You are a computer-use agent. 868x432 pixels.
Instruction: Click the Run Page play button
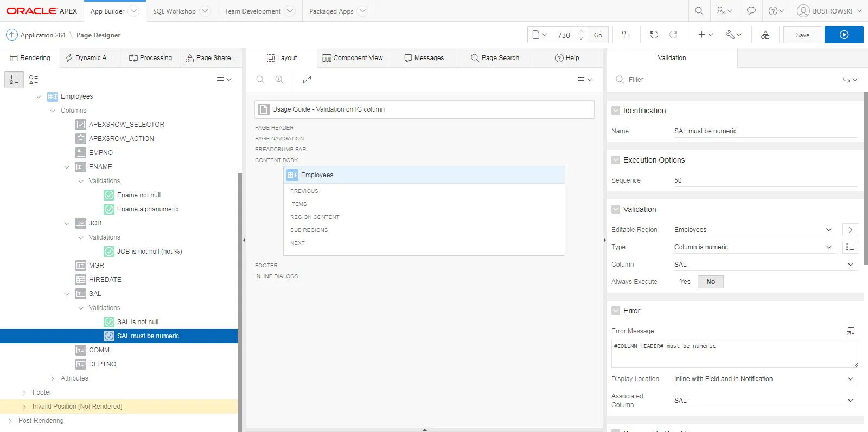click(844, 35)
